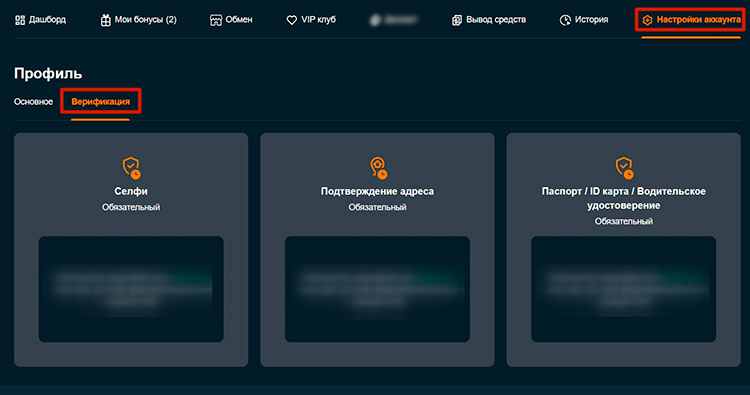
Task: Click the Дашборд grid icon
Action: click(x=20, y=20)
